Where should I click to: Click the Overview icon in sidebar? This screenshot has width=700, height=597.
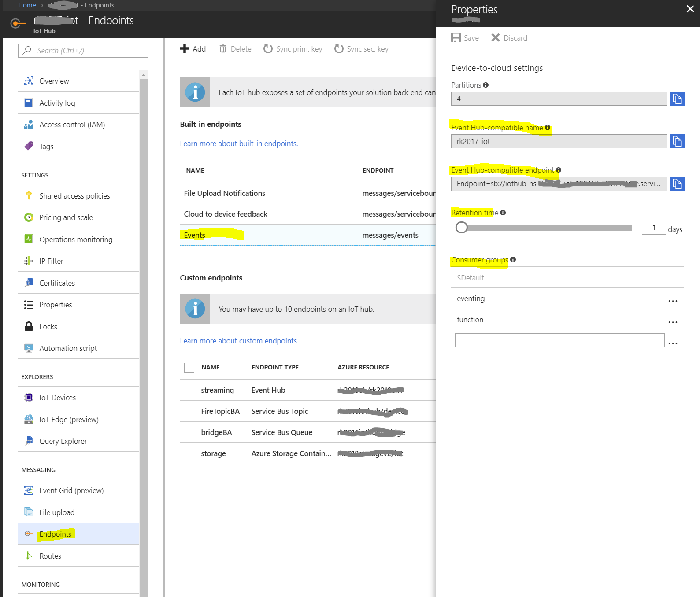tap(29, 81)
